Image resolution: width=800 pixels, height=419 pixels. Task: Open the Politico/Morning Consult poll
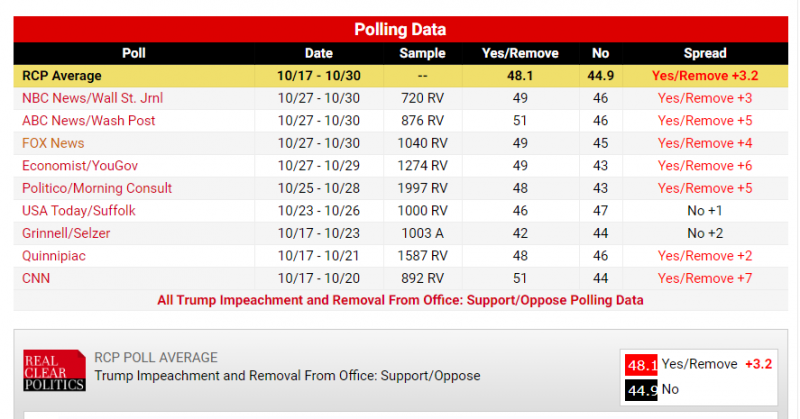point(97,188)
